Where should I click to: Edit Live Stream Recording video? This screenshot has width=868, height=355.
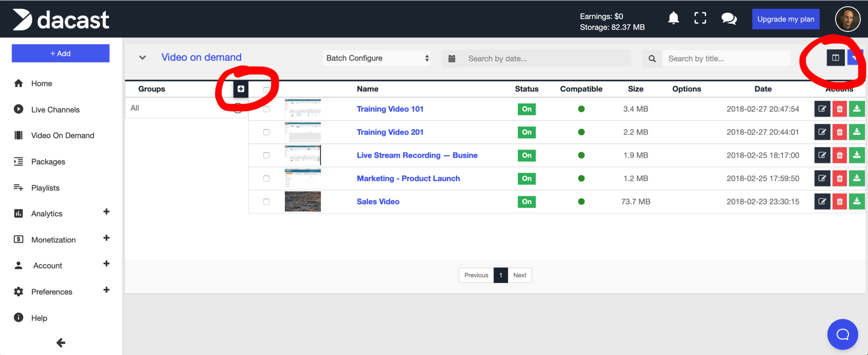[x=822, y=155]
